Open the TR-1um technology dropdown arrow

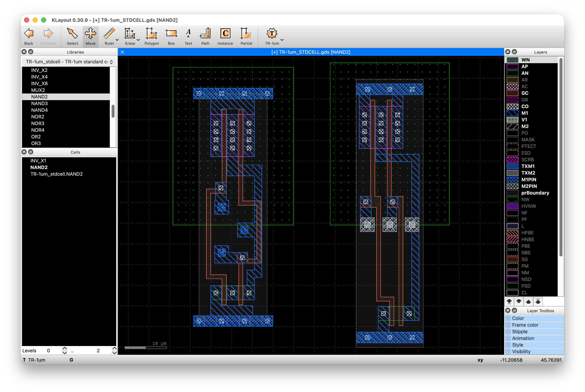(x=282, y=40)
